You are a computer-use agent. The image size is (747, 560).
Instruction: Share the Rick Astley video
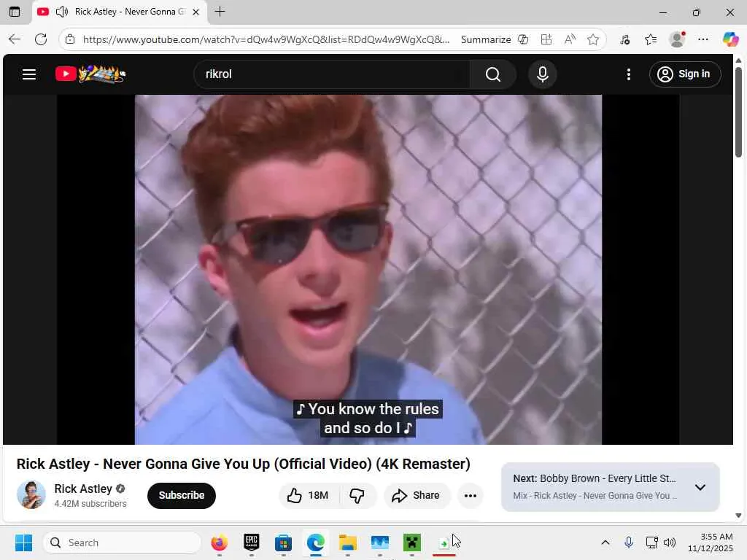pos(415,495)
